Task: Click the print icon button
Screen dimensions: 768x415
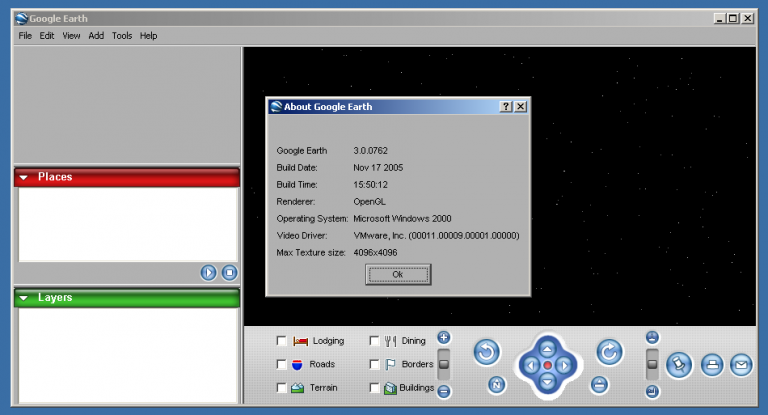Action: pos(711,365)
